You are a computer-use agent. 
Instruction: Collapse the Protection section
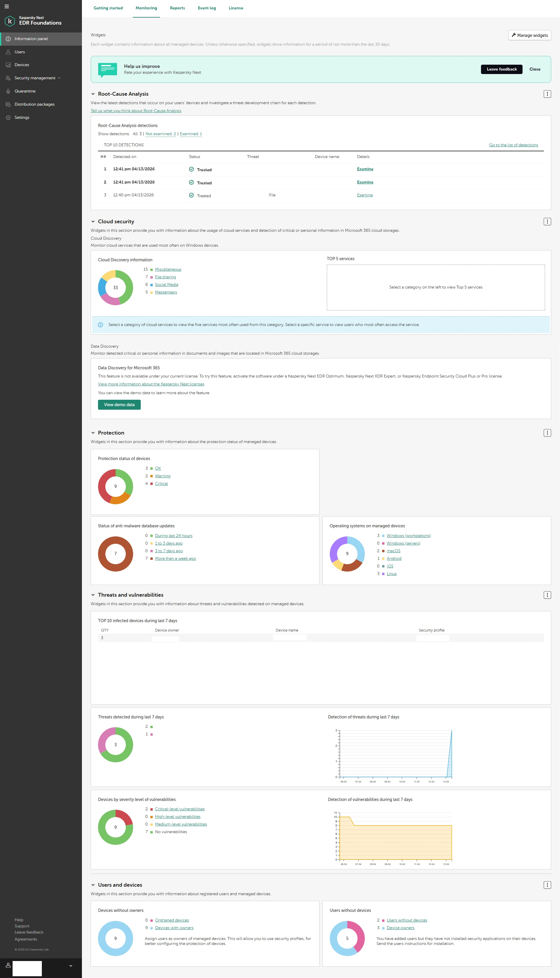[x=93, y=433]
